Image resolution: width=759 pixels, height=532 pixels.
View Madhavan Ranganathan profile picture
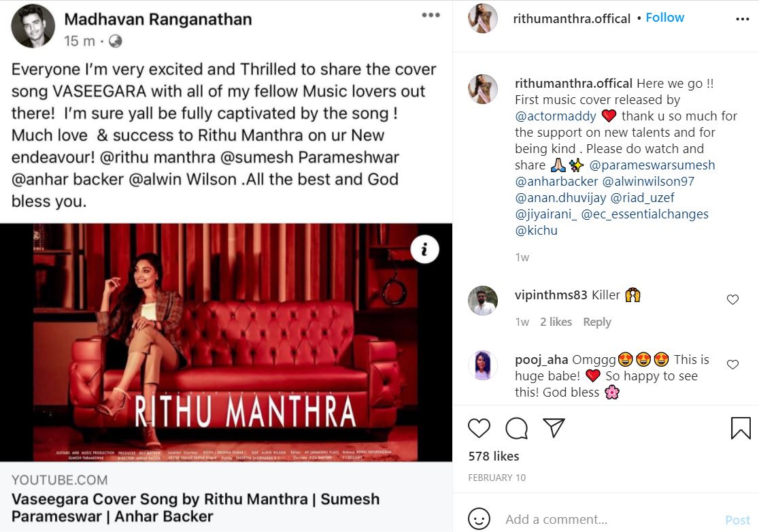[33, 26]
